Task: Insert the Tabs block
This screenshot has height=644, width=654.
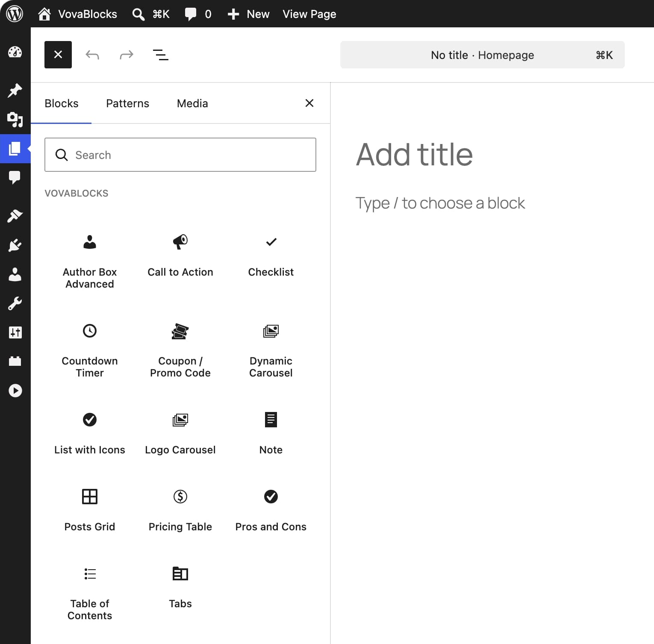Action: [x=180, y=588]
